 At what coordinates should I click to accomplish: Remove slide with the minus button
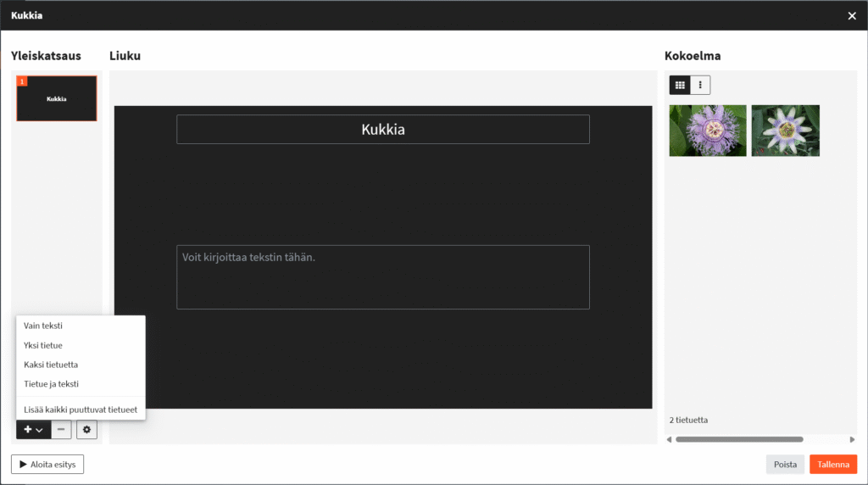[61, 430]
